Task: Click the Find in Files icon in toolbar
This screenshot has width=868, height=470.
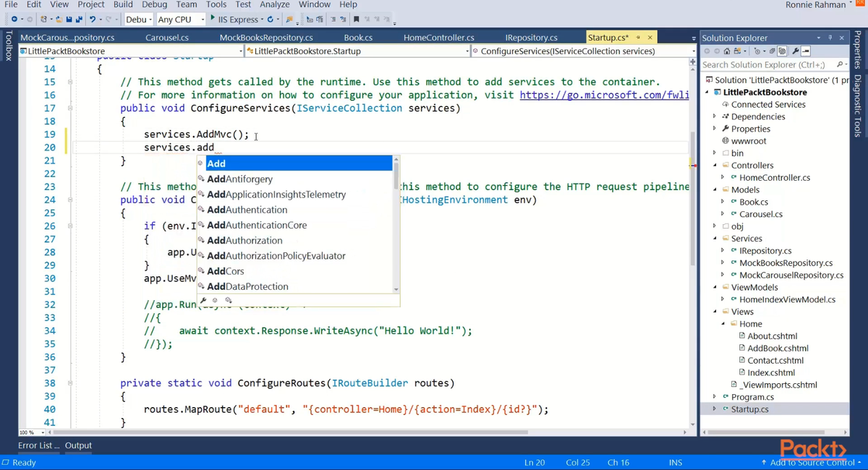Action: [x=289, y=19]
